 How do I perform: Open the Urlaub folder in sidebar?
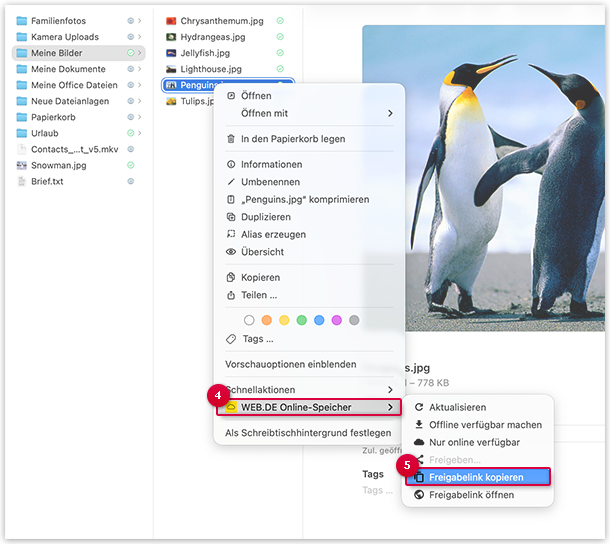point(45,133)
